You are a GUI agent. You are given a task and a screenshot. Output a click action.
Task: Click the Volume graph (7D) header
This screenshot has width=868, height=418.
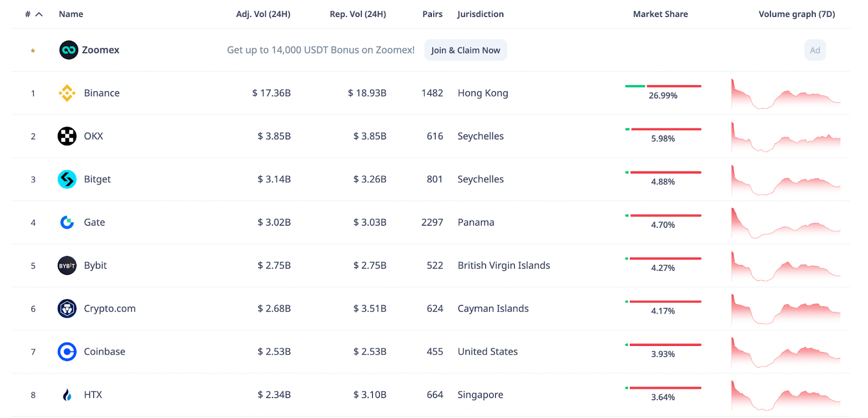pos(797,14)
